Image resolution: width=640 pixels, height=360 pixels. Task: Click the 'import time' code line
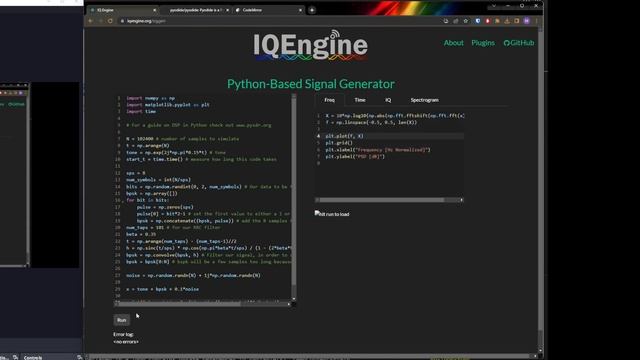click(141, 111)
